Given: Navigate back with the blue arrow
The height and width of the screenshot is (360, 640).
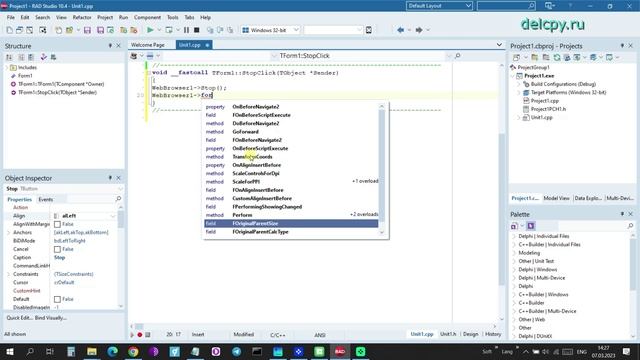Looking at the screenshot, I should click(400, 30).
